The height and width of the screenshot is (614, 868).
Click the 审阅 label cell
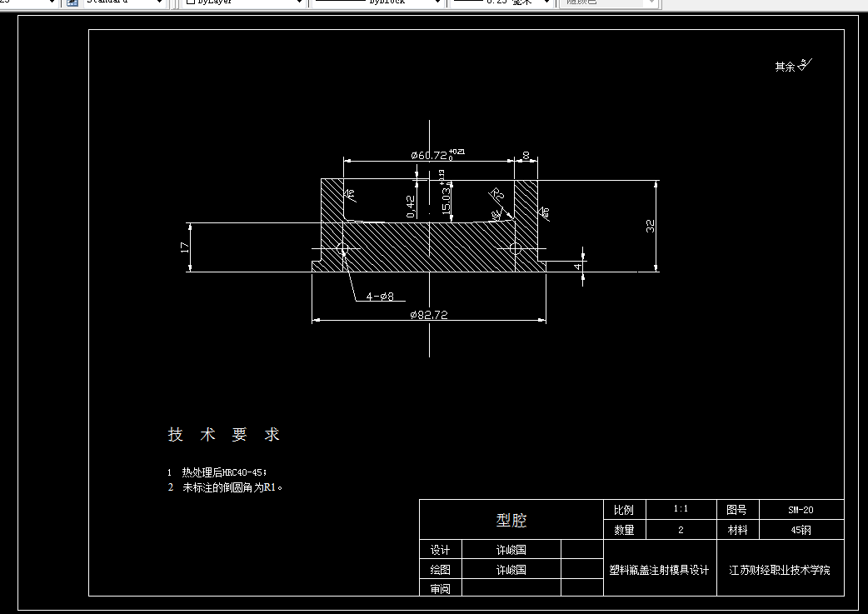(x=440, y=588)
